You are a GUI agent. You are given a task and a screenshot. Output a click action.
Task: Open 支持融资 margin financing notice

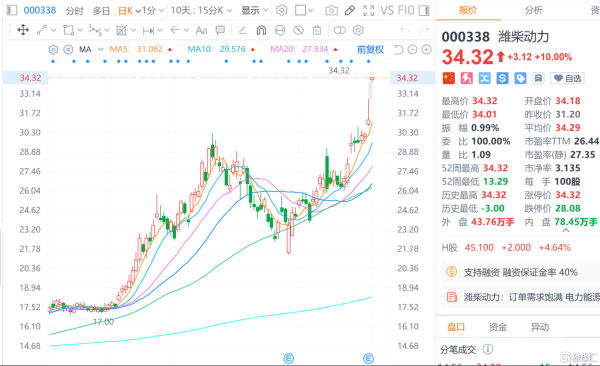point(521,272)
